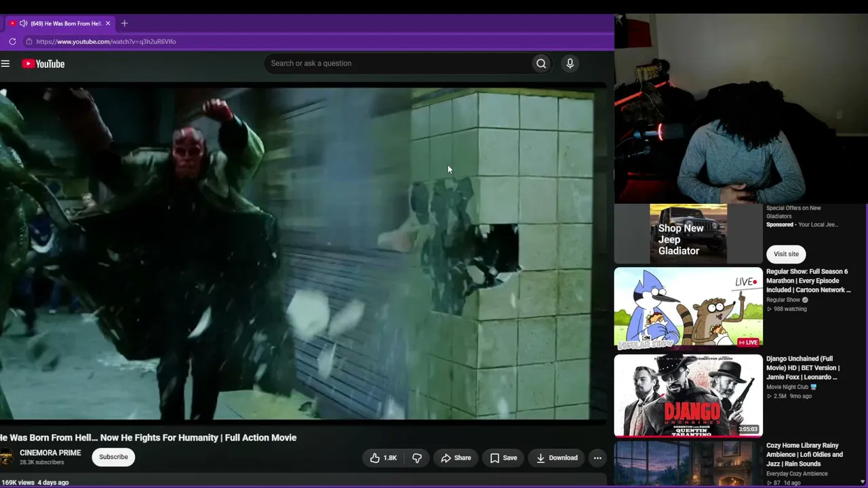Open the Movie Night Club channel
The width and height of the screenshot is (868, 488).
[x=787, y=387]
